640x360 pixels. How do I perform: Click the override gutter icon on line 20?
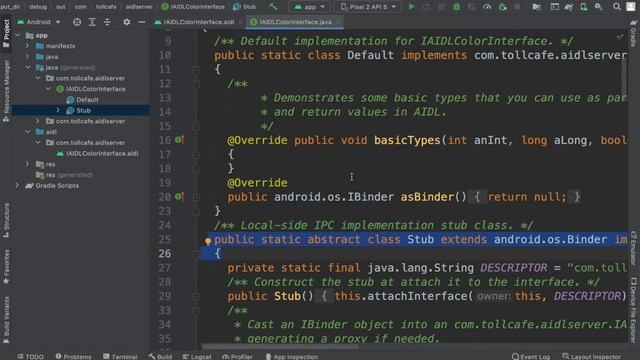pos(179,197)
